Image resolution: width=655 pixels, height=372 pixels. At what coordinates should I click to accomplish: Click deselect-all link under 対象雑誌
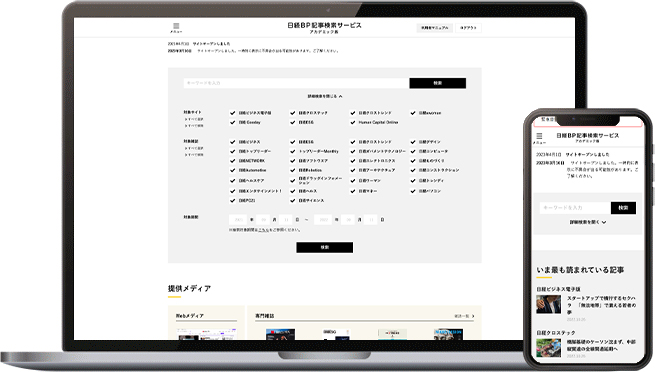point(194,154)
